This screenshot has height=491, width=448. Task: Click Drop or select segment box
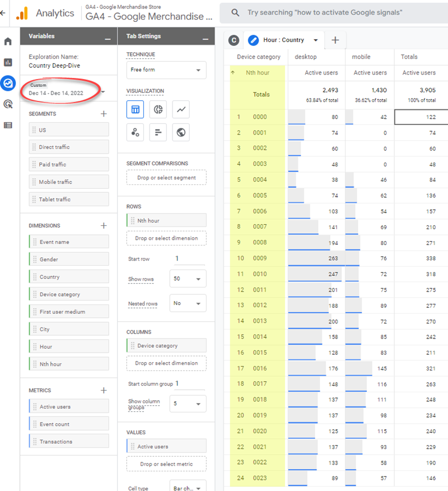[166, 178]
